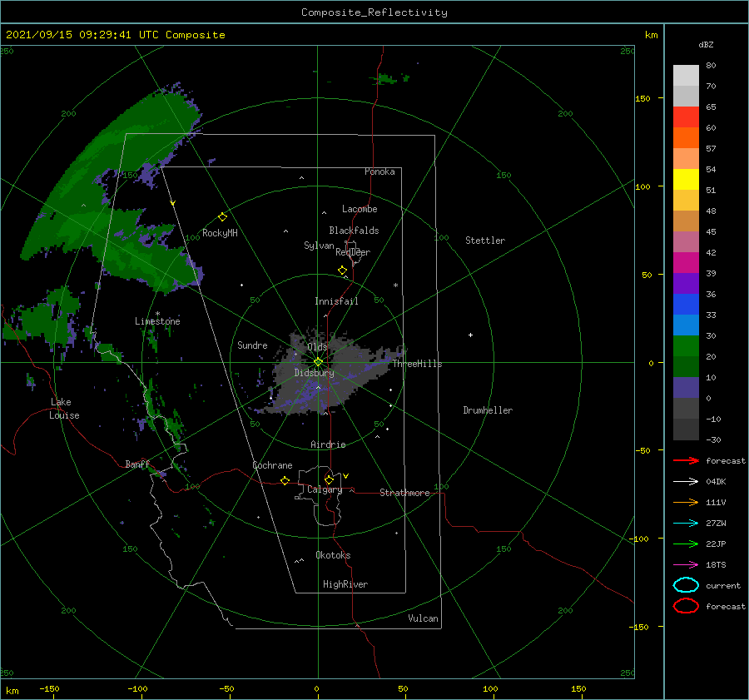The height and width of the screenshot is (700, 749).
Task: Click the green 22JP arrow legend icon
Action: click(x=686, y=544)
